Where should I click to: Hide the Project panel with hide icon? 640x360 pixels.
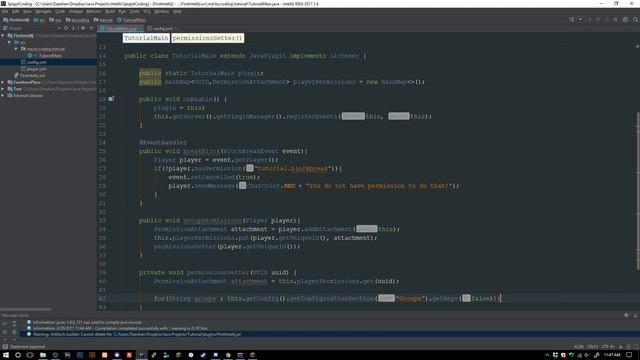[x=91, y=28]
